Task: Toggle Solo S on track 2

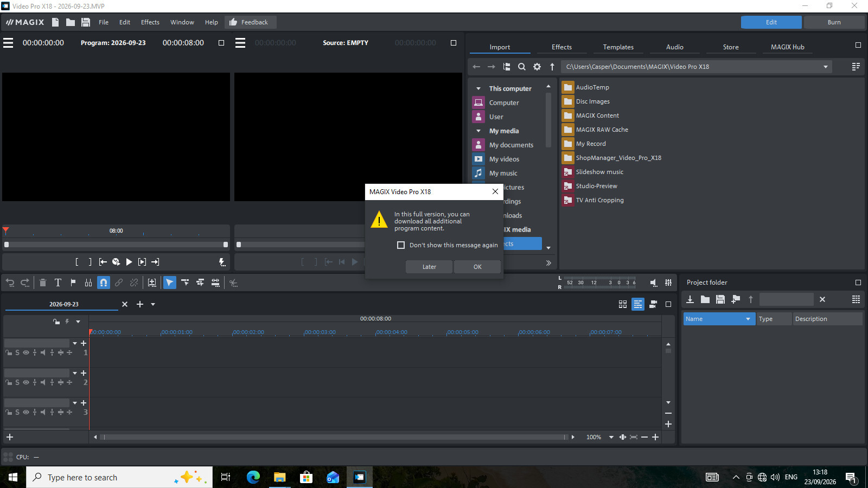Action: [17, 382]
